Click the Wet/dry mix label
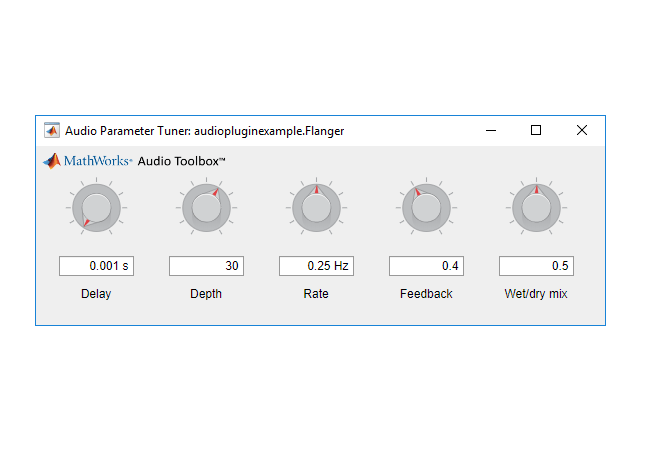Screen dimensions: 650x450 (536, 294)
